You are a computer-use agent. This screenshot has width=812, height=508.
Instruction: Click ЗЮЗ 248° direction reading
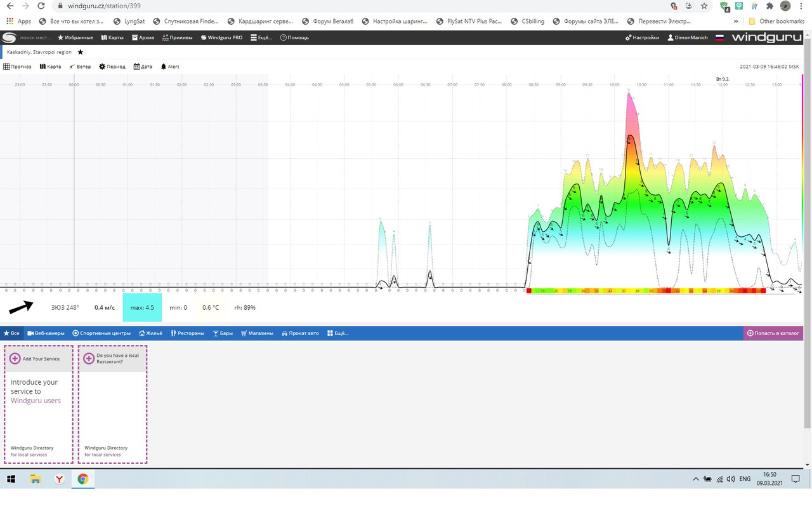click(x=65, y=307)
